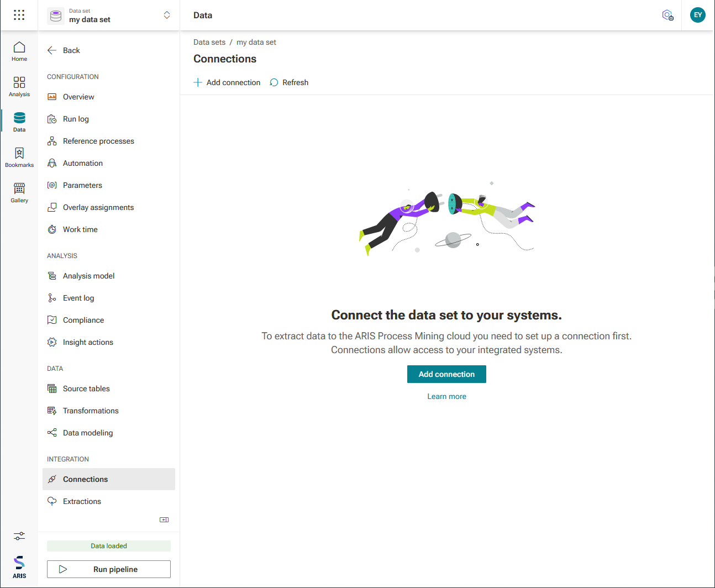Click Data sets breadcrumb
715x588 pixels.
[x=209, y=42]
